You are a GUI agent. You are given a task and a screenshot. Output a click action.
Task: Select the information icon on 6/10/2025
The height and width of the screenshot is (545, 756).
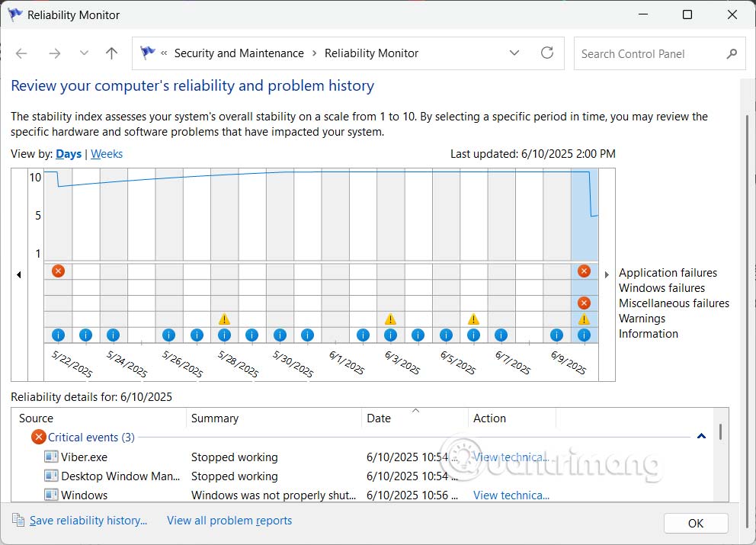584,335
